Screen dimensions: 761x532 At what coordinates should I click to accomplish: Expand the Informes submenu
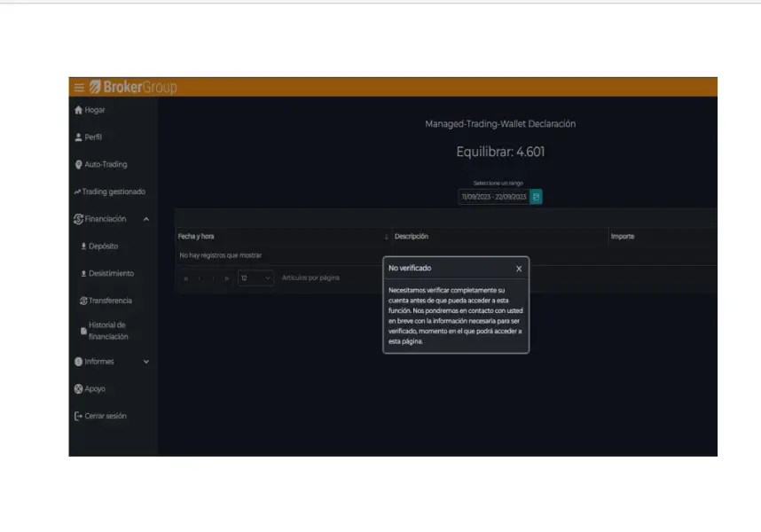click(146, 362)
